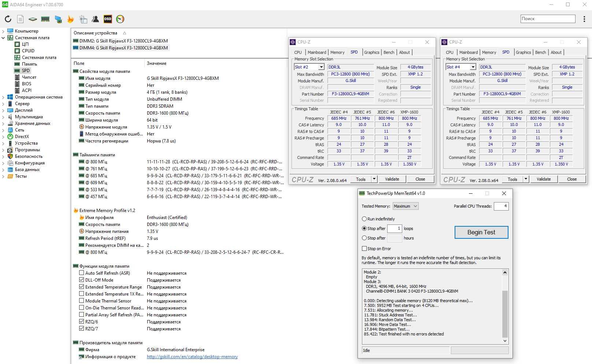Click Close button in left CPU-Z
The height and width of the screenshot is (364, 592).
(x=420, y=179)
